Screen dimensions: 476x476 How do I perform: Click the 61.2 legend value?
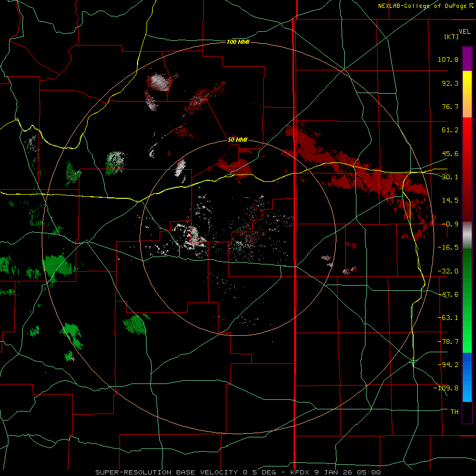[x=450, y=130]
